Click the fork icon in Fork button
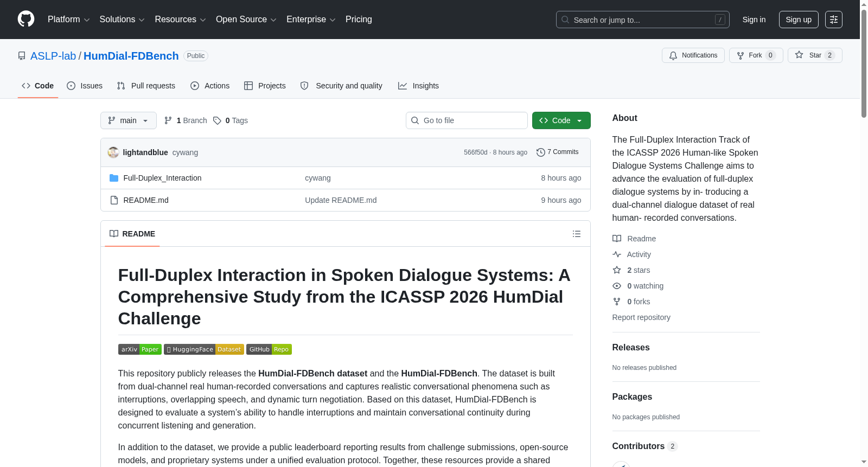 coord(741,55)
